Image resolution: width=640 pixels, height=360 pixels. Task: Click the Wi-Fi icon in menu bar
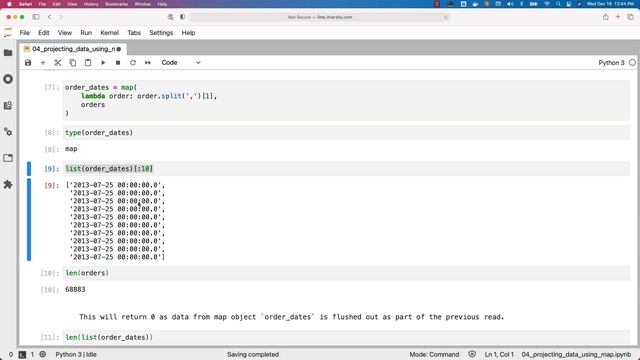click(x=547, y=4)
